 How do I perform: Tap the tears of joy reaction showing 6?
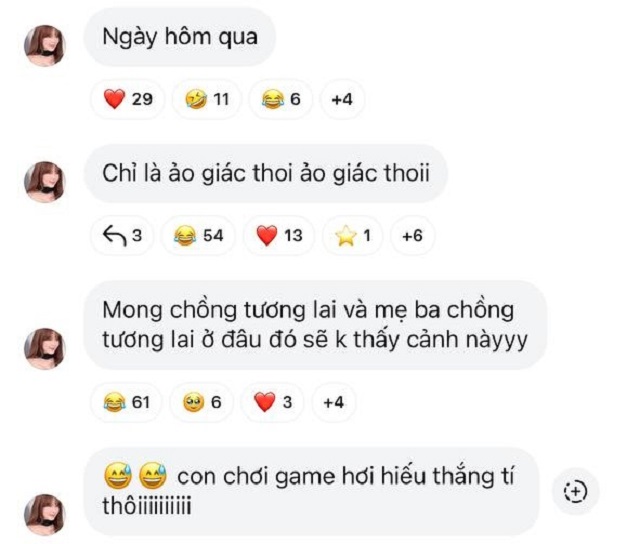281,99
